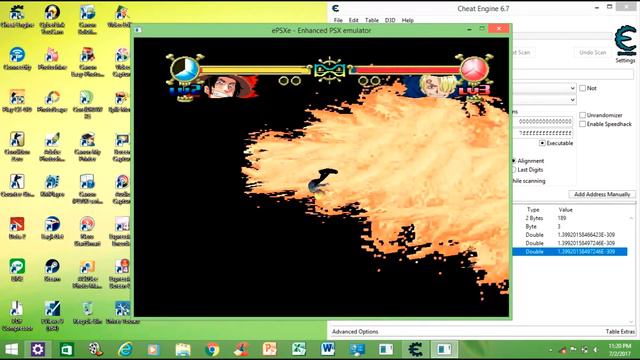The image size is (640, 360).
Task: Open the Dota 2 desktop shortcut
Action: [17, 228]
